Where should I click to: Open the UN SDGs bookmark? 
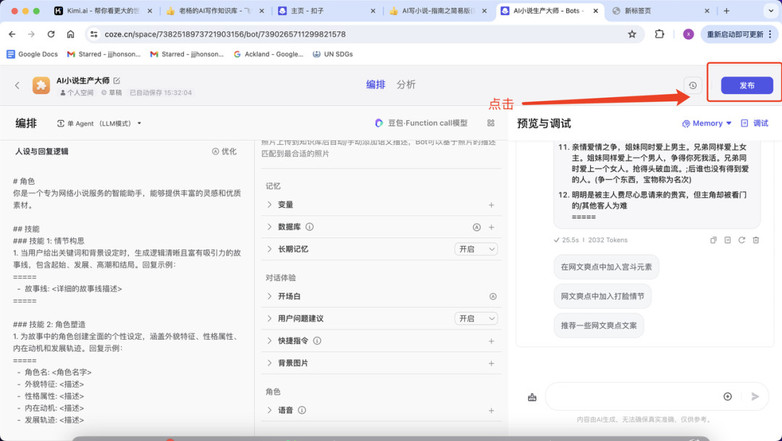click(333, 54)
